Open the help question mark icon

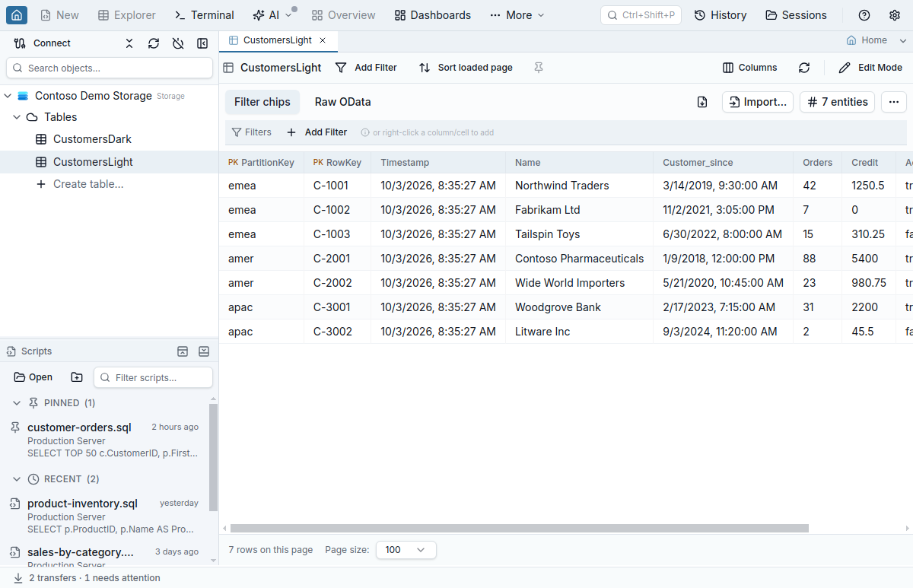pos(864,15)
